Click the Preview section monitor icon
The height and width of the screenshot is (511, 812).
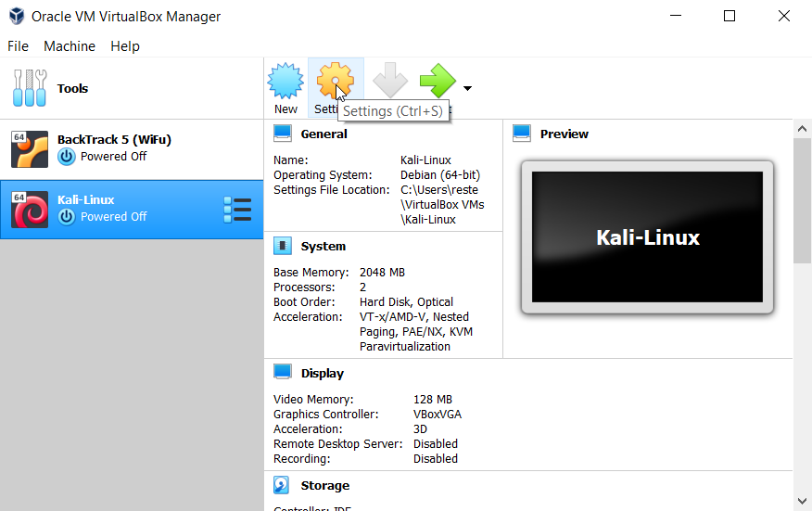click(522, 134)
